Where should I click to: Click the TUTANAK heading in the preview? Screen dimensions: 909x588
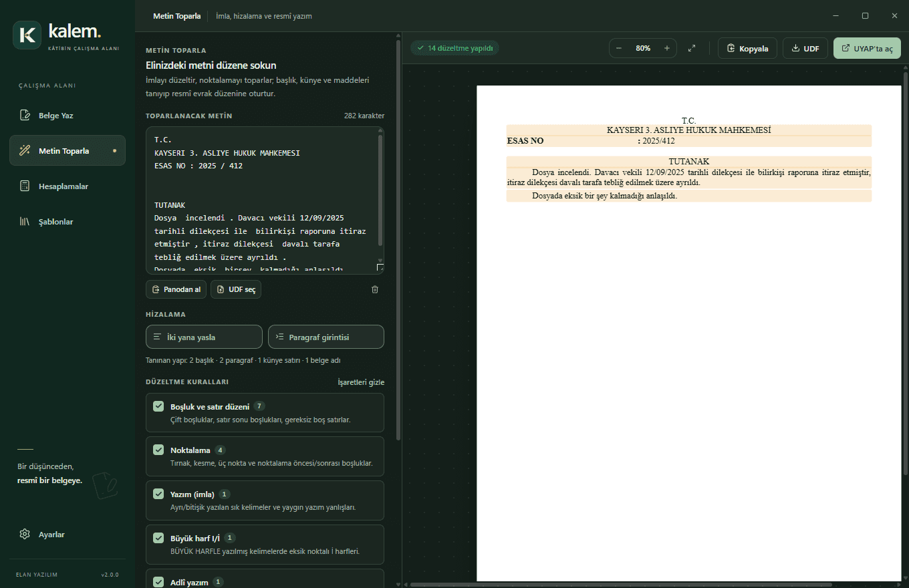[688, 162]
